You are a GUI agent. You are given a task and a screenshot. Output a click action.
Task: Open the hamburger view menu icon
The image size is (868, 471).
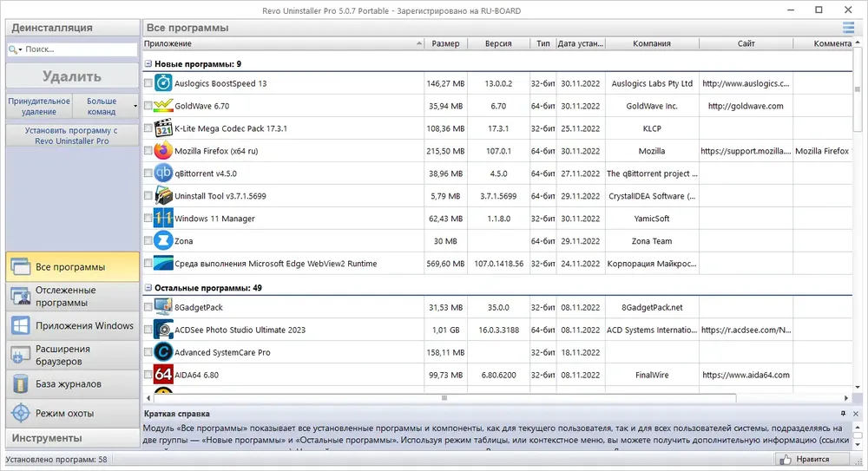[848, 28]
